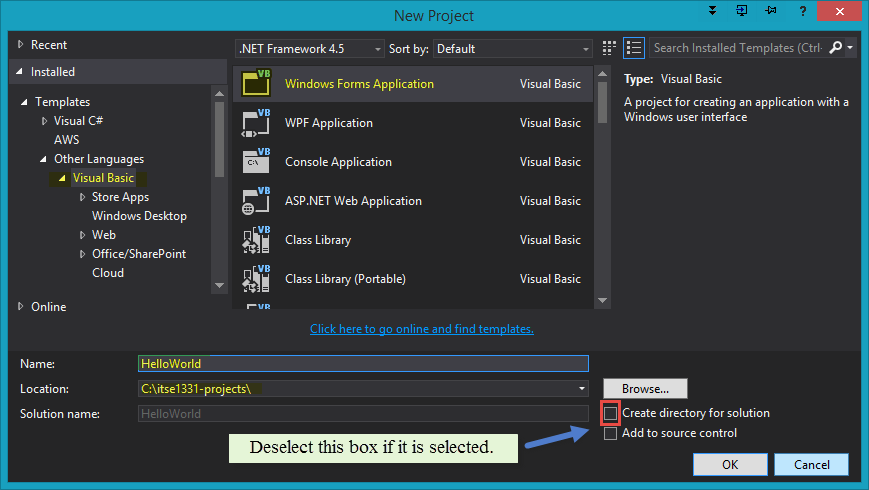Image resolution: width=869 pixels, height=490 pixels.
Task: Expand the Visual C# tree node
Action: [44, 121]
